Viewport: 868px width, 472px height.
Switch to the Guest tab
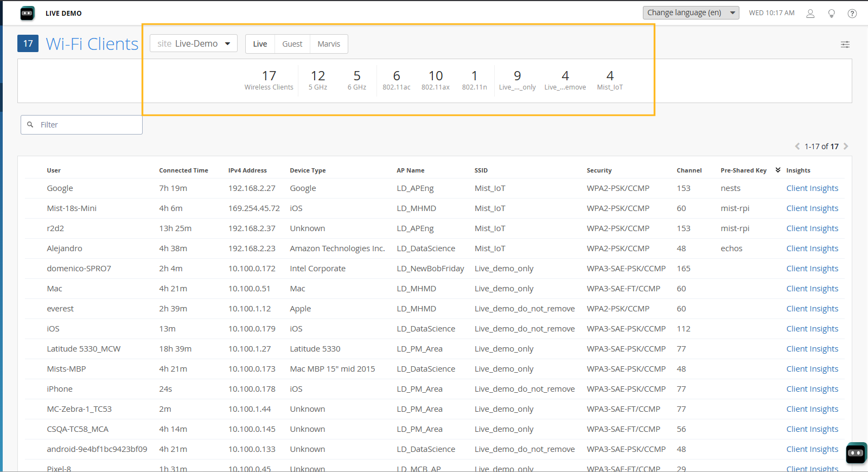(292, 44)
